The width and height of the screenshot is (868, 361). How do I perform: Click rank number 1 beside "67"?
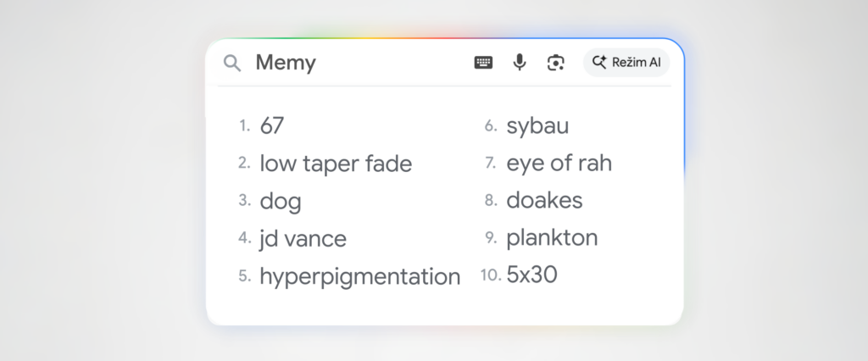tap(244, 126)
